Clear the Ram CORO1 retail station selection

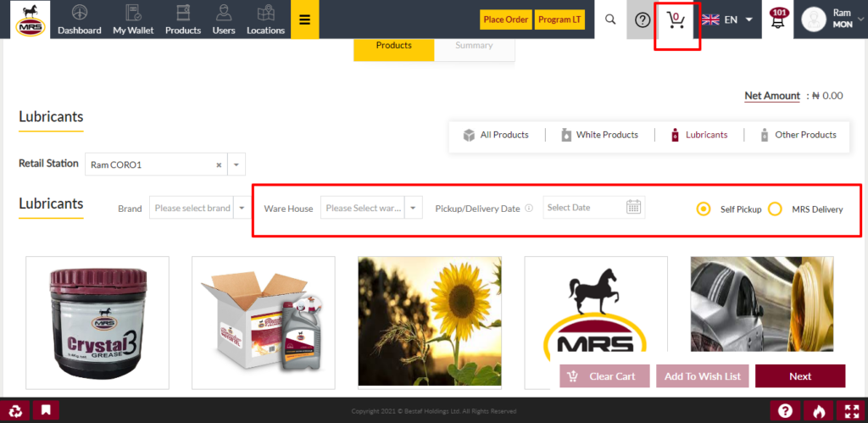click(219, 165)
